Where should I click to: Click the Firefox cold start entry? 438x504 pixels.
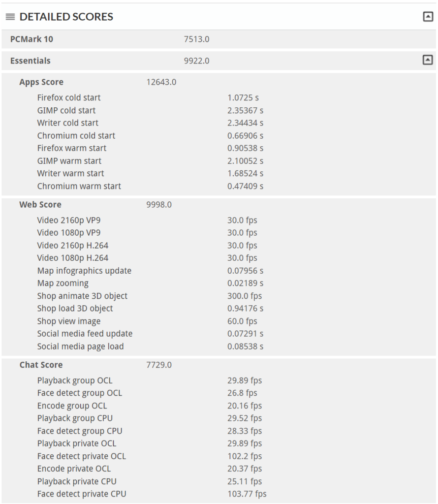tap(69, 97)
